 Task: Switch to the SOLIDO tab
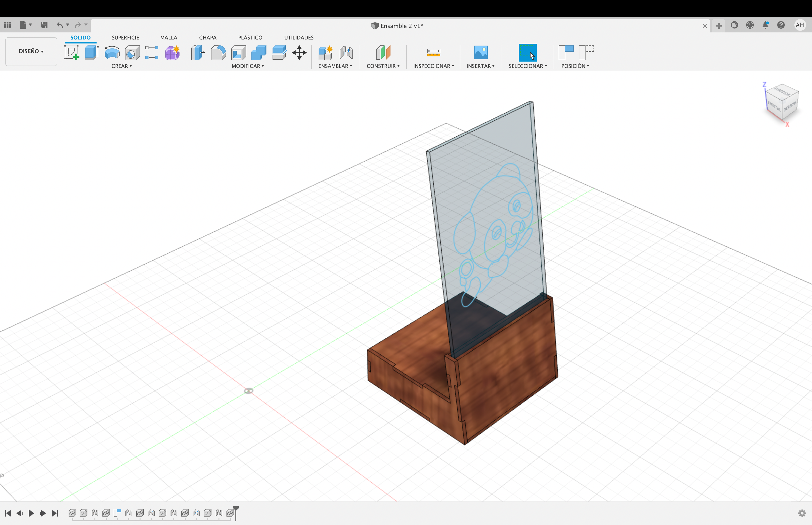click(80, 38)
